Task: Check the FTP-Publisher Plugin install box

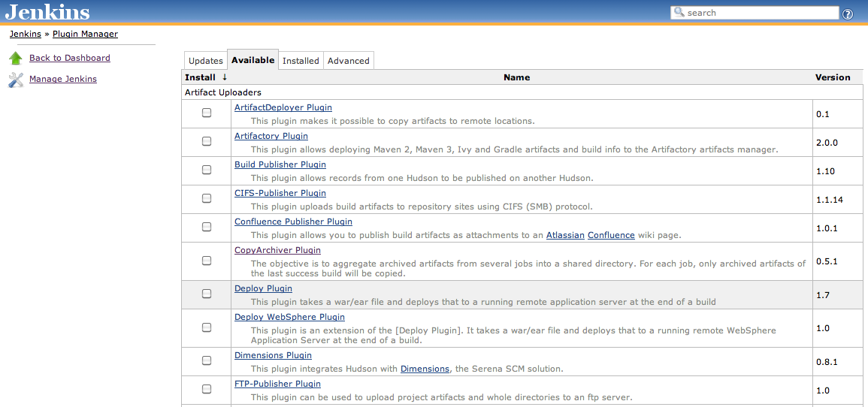Action: [207, 389]
